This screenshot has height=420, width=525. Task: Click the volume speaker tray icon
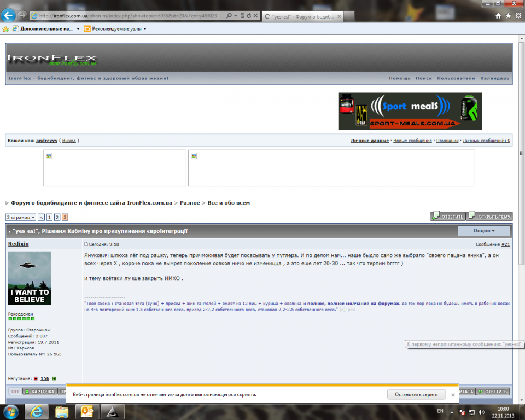tap(480, 411)
